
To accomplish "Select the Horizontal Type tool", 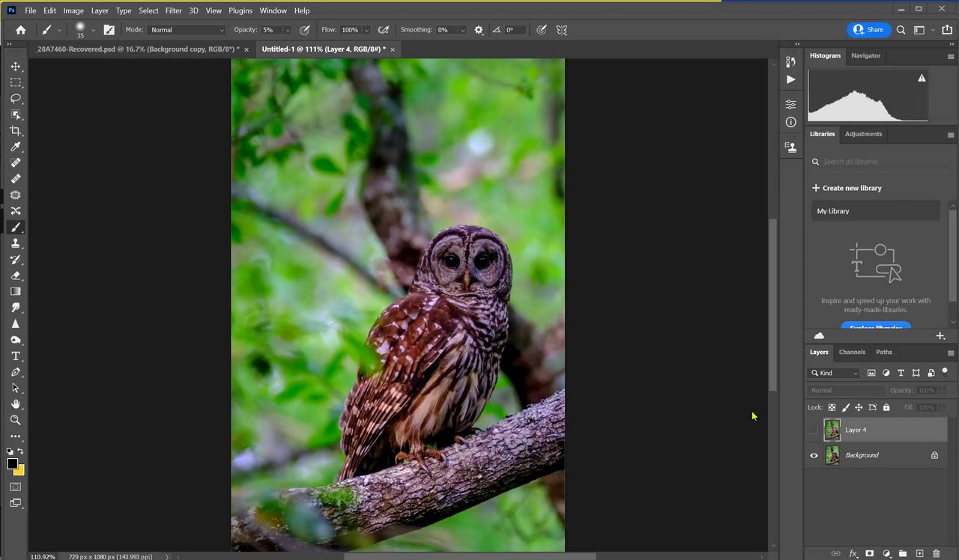I will point(15,356).
